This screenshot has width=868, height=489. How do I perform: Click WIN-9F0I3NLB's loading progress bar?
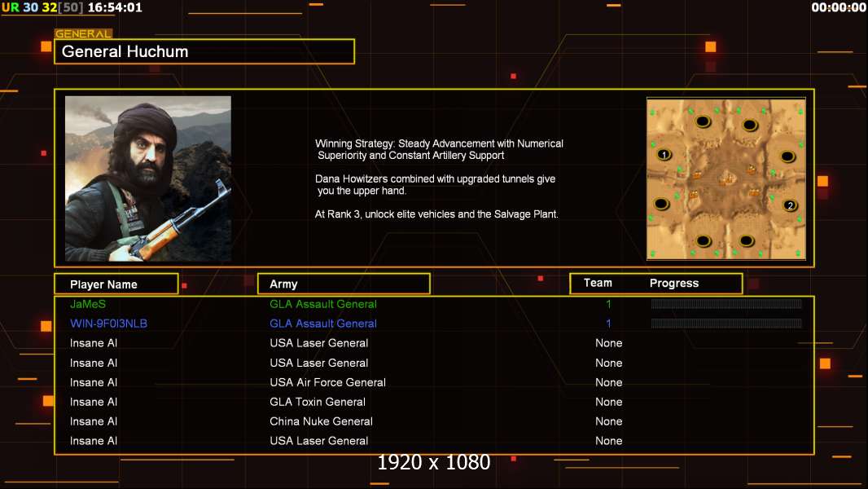[726, 323]
